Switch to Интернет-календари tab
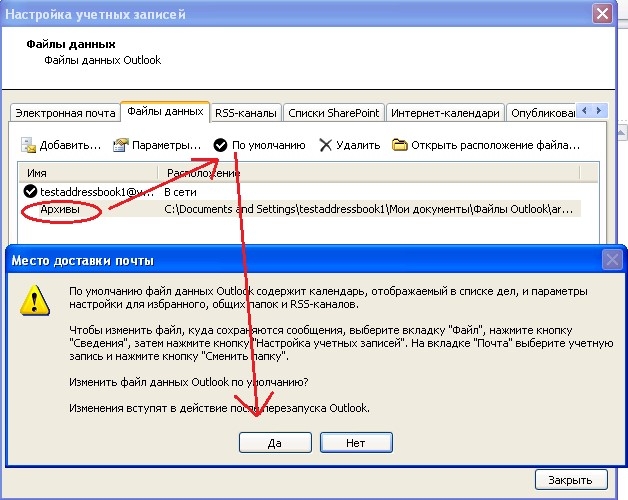The image size is (628, 500). pos(445,113)
